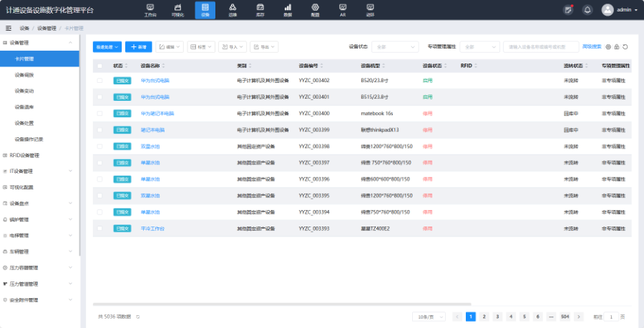The height and width of the screenshot is (328, 644).
Task: Click the notification bell icon
Action: pyautogui.click(x=587, y=10)
